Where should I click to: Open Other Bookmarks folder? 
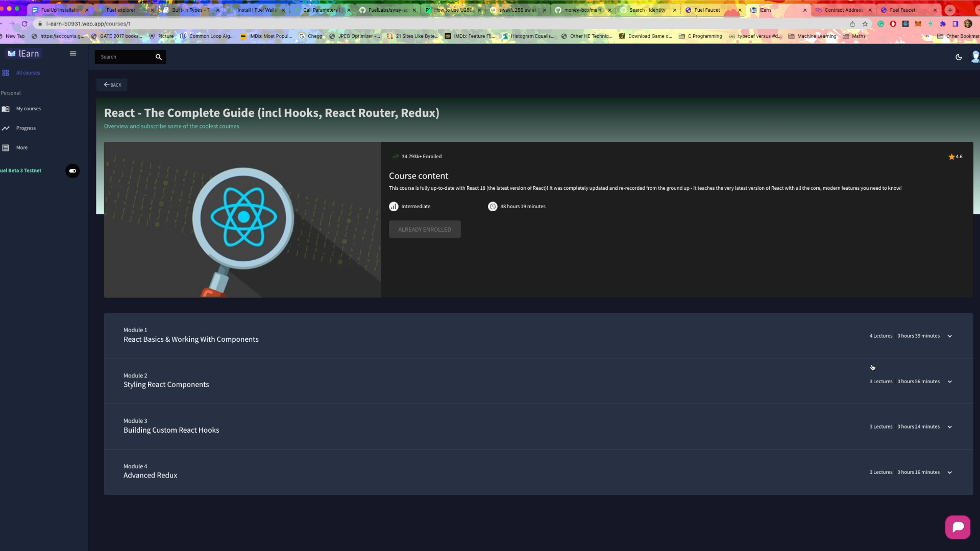[958, 36]
